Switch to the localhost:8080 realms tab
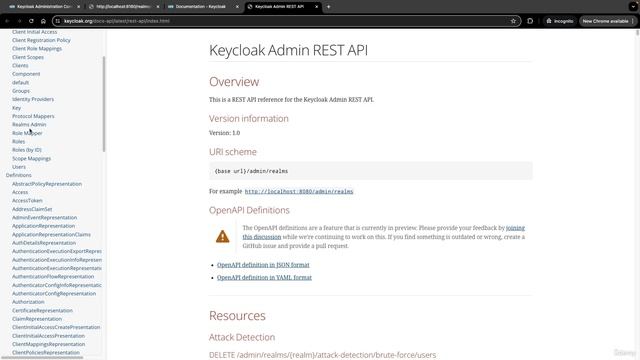The width and height of the screenshot is (640, 360). (x=124, y=7)
